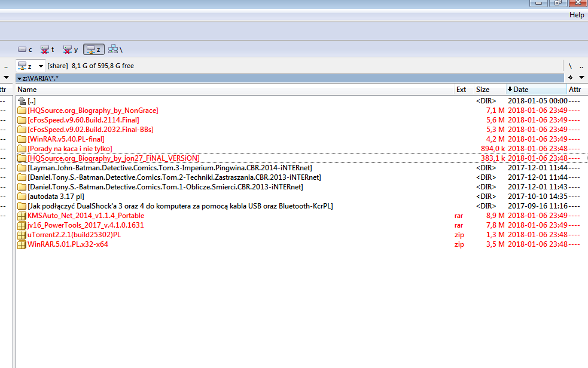Viewport: 588px width, 368px height.
Task: Click the 894,0 k size value
Action: pyautogui.click(x=493, y=149)
